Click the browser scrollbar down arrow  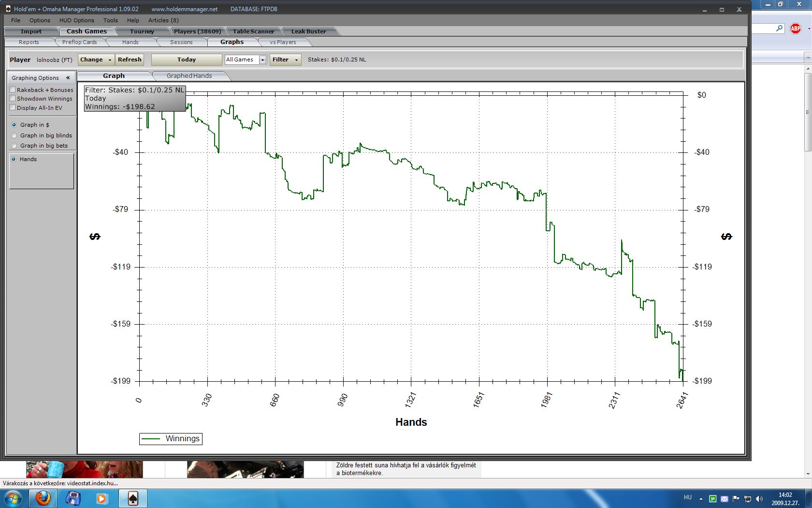[x=808, y=474]
